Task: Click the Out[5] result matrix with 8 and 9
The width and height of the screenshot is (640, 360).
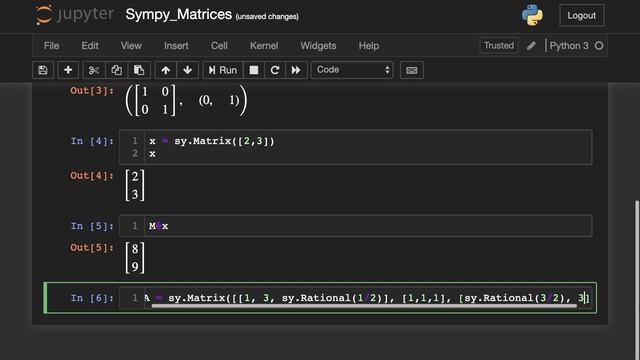Action: 135,258
